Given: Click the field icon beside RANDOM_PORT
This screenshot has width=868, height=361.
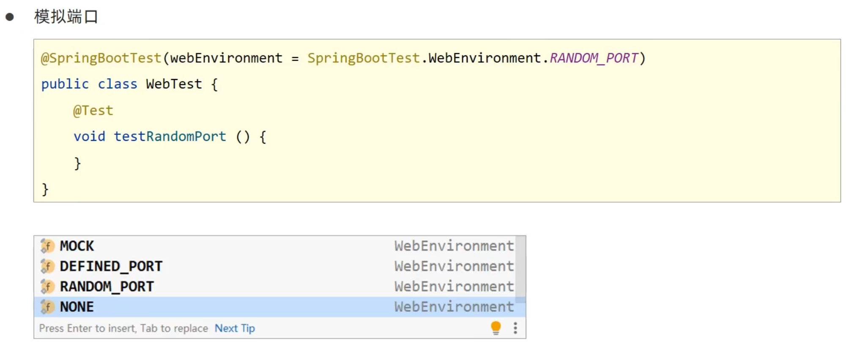Looking at the screenshot, I should click(47, 287).
